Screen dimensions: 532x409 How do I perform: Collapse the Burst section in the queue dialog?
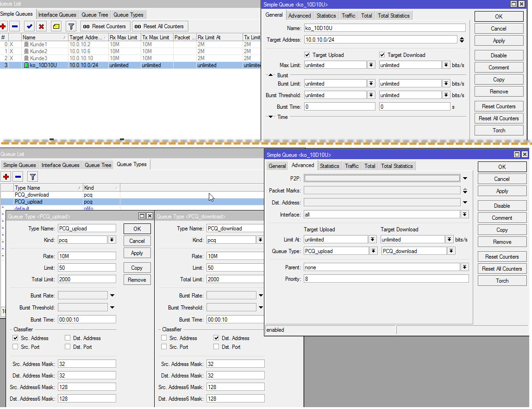coord(269,74)
